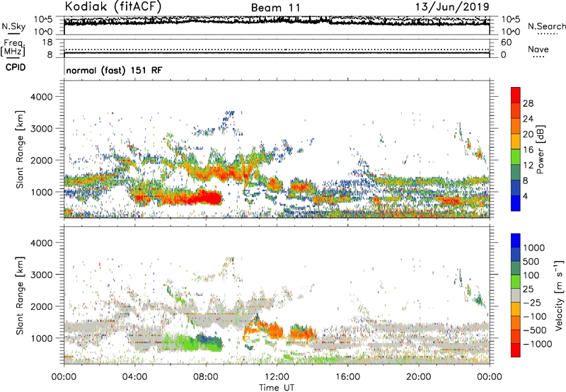Click the "Power [dB]" colorbar title
This screenshot has width=566, height=392.
(541, 149)
